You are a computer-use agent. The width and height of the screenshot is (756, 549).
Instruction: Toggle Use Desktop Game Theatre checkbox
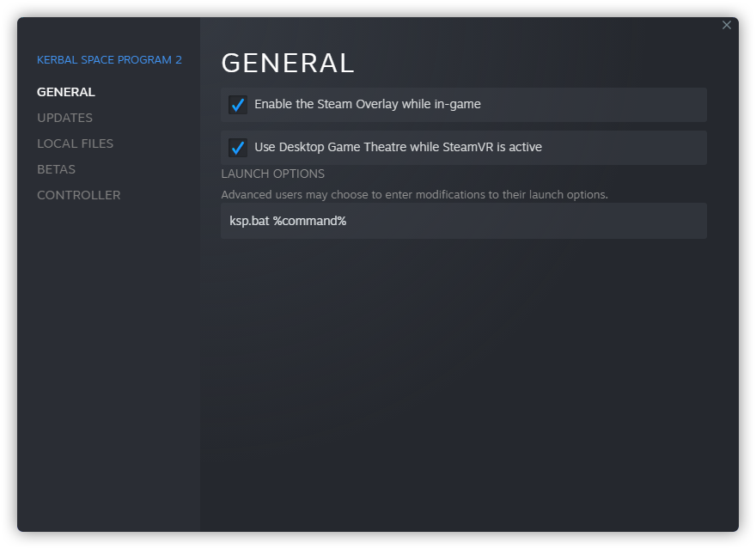tap(238, 148)
